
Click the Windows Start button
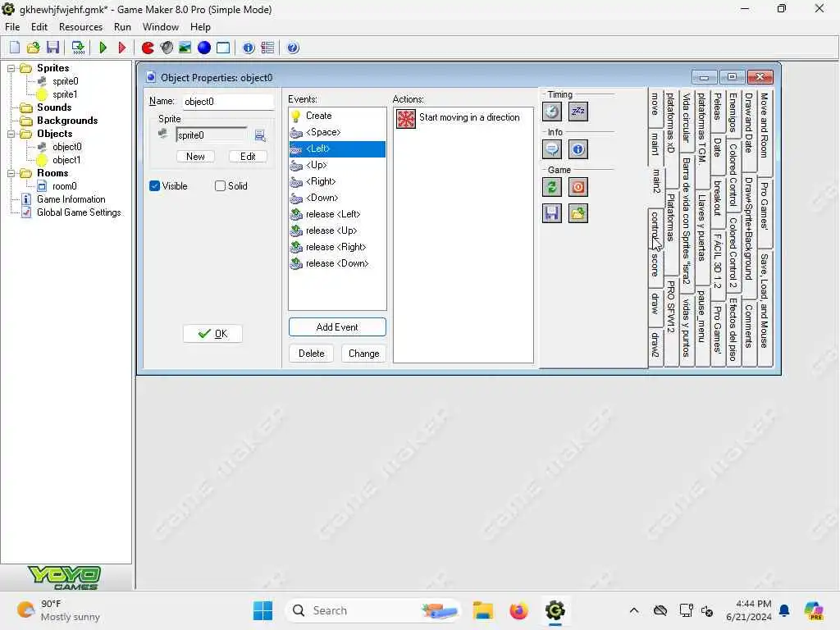[262, 610]
